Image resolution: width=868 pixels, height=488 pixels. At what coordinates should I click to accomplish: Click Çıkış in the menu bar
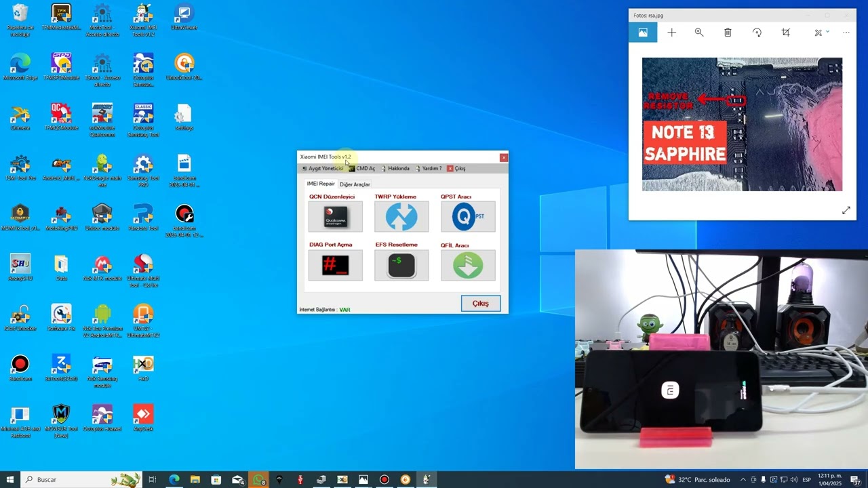[456, 168]
